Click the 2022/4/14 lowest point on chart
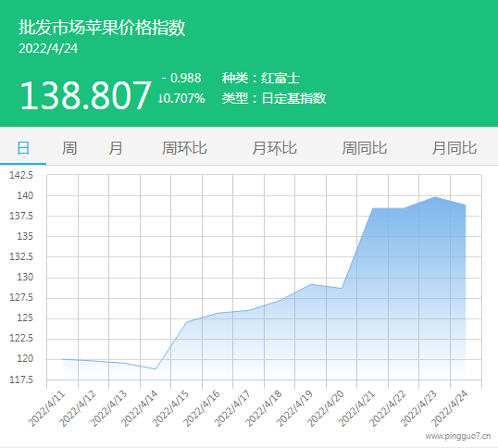498x448 pixels. pyautogui.click(x=156, y=369)
